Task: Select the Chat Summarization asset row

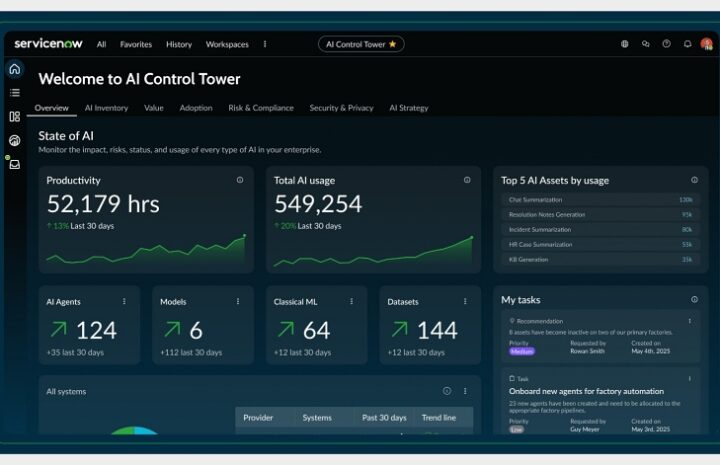Action: click(x=601, y=200)
